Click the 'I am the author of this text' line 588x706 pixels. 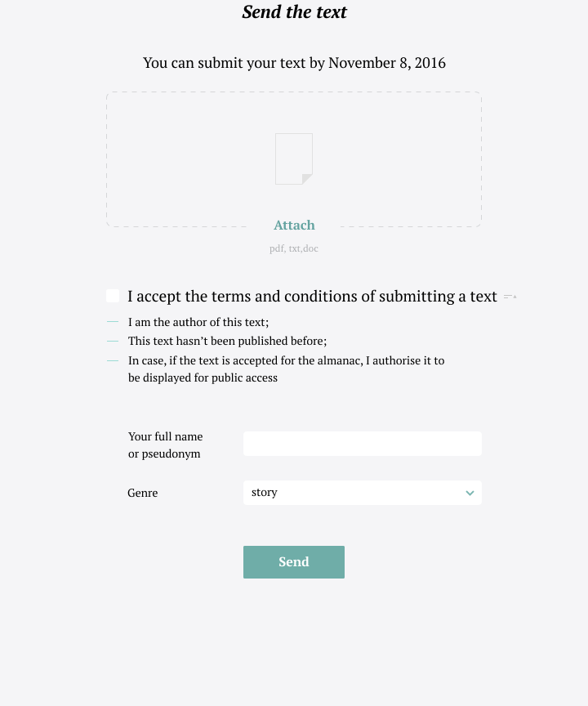point(198,323)
